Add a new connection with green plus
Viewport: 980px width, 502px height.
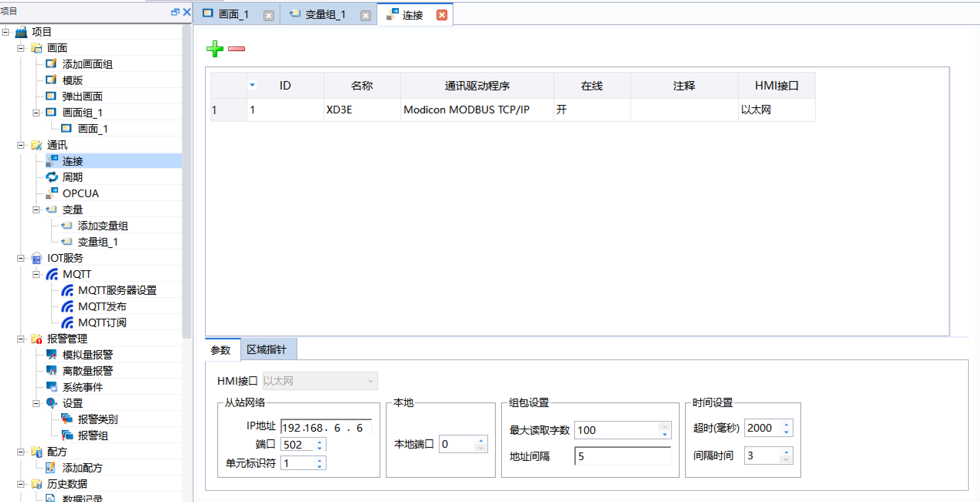215,49
